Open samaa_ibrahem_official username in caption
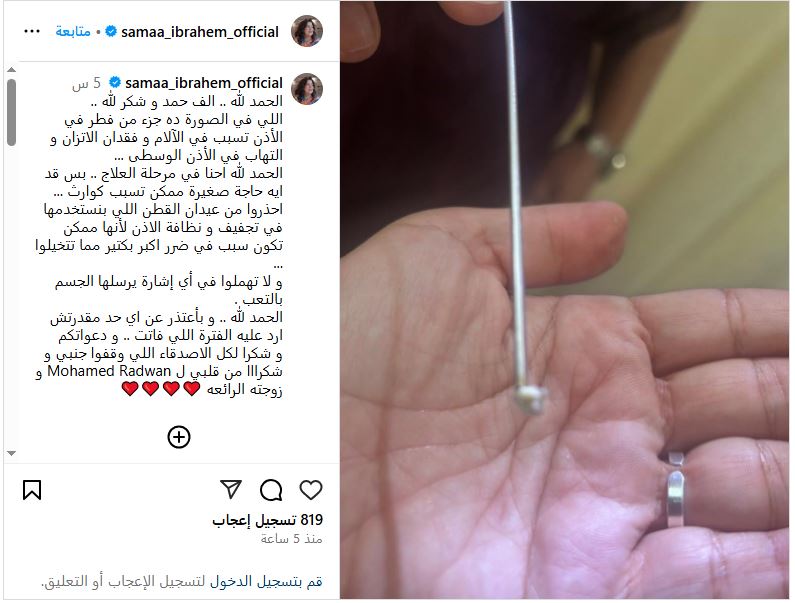This screenshot has width=795, height=603. point(204,83)
